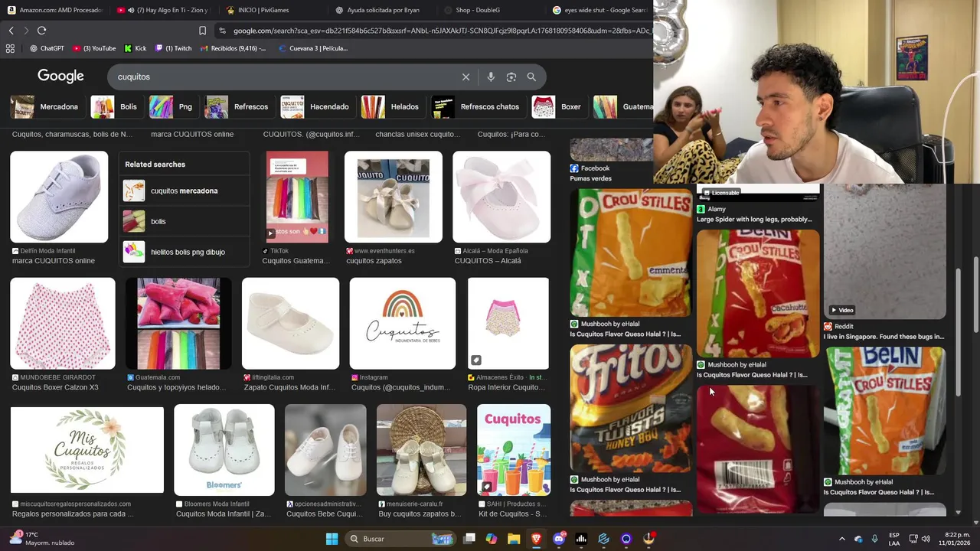Reload the page with the refresh icon
Viewport: 980px width, 551px height.
[41, 31]
